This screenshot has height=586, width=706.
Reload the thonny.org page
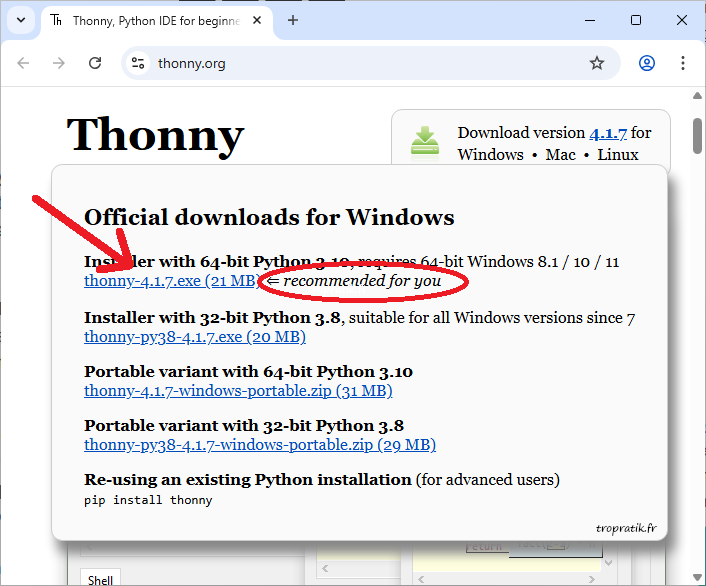95,63
